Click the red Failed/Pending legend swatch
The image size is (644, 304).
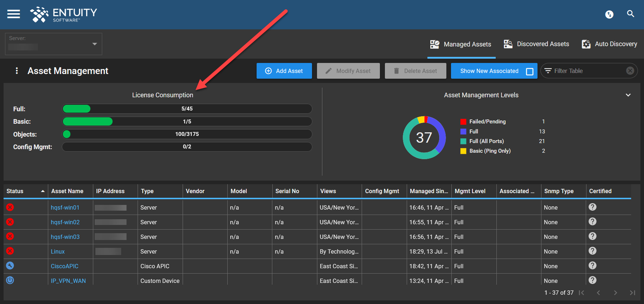point(463,122)
